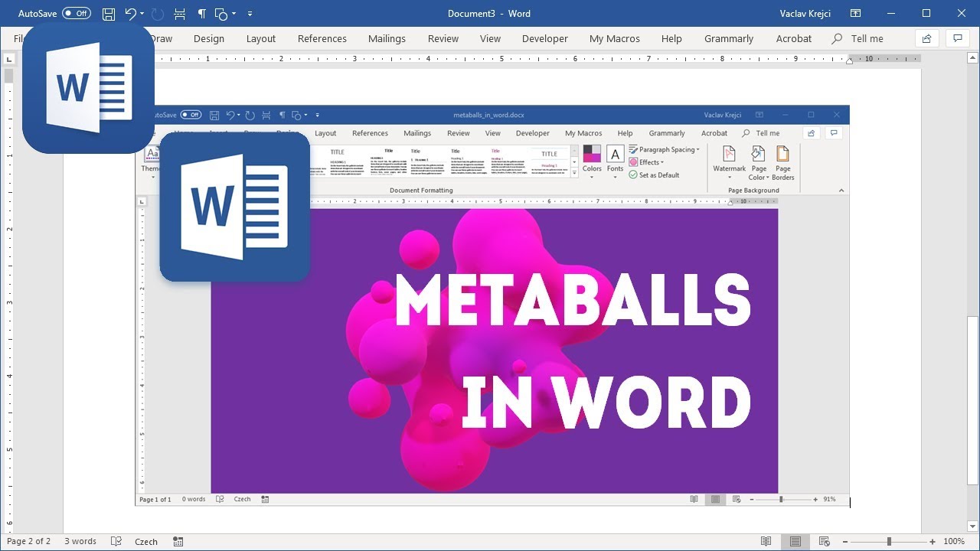
Task: Click Read Mode icon in embedded window status bar
Action: 694,499
